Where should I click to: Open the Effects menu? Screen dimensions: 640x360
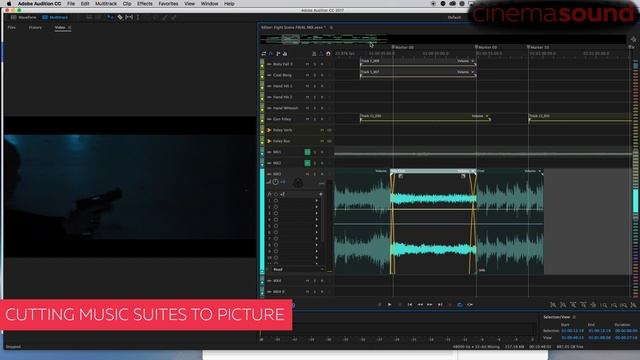tap(144, 4)
